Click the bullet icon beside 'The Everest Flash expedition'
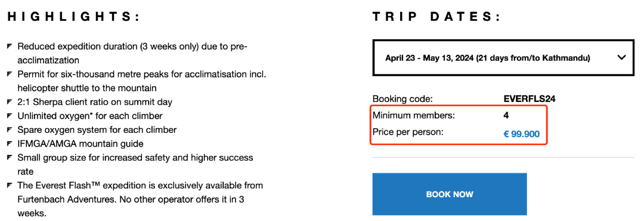644x221 pixels. click(10, 186)
